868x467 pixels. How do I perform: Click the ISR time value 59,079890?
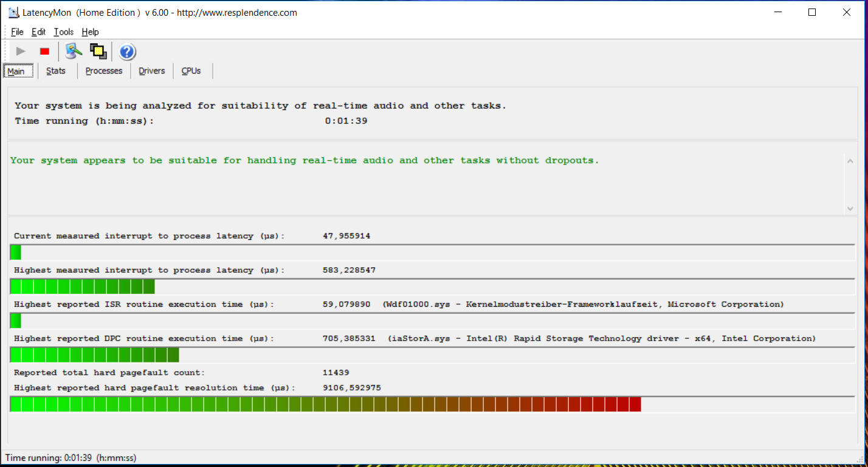tap(346, 304)
